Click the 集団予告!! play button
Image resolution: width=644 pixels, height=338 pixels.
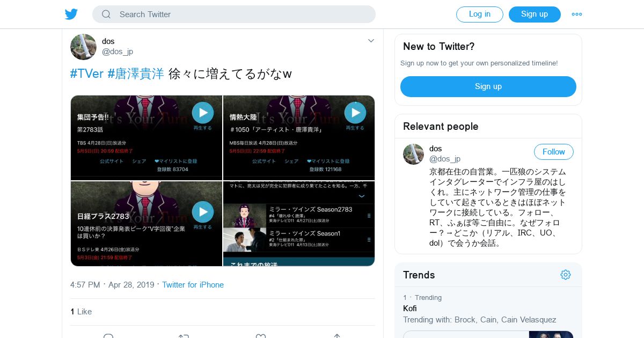(x=203, y=113)
